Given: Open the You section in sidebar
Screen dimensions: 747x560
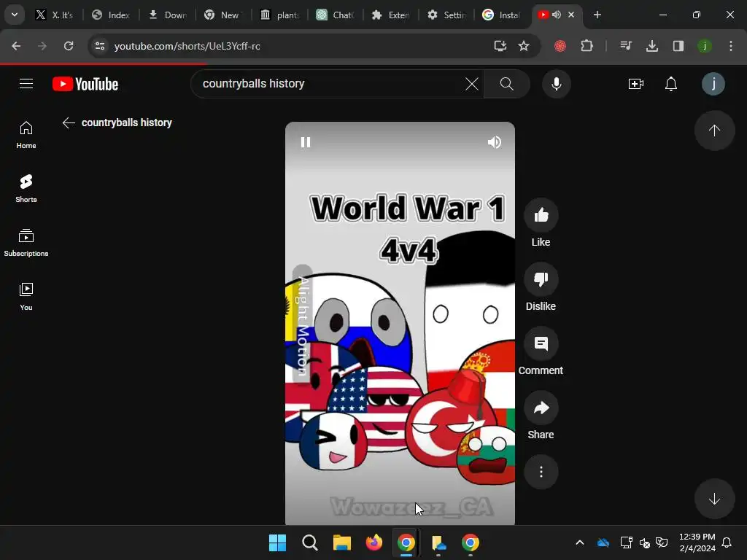Looking at the screenshot, I should click(x=26, y=297).
